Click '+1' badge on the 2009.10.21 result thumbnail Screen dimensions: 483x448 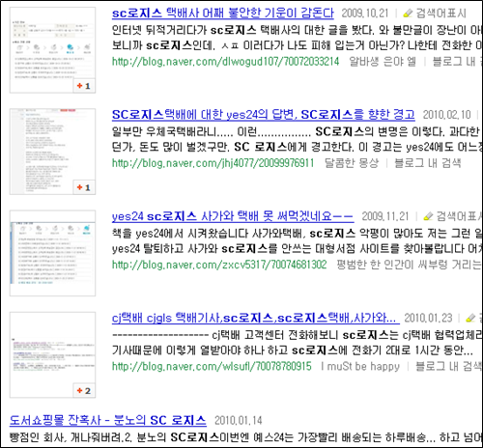click(x=84, y=86)
